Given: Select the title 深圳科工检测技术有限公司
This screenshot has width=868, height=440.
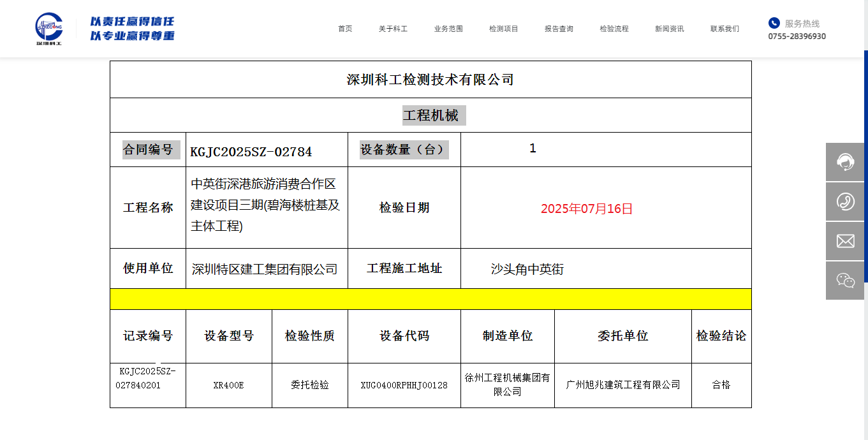Looking at the screenshot, I should click(430, 80).
